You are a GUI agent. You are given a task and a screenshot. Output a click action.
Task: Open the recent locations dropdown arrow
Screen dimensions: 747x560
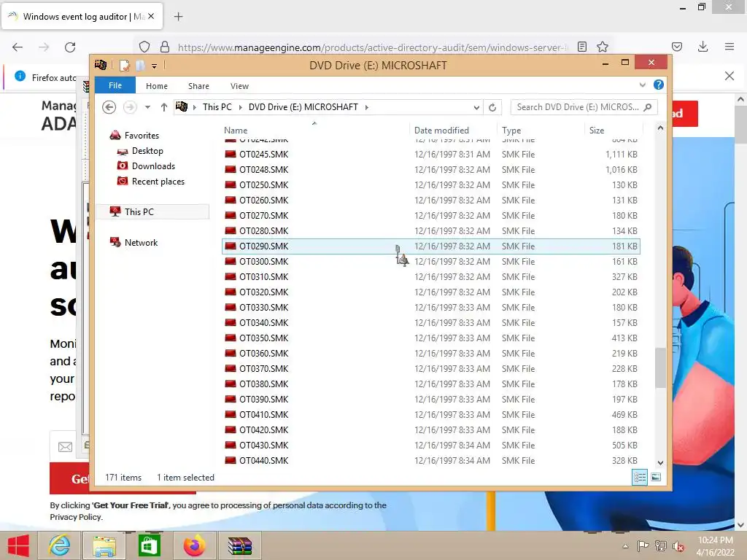tap(147, 107)
